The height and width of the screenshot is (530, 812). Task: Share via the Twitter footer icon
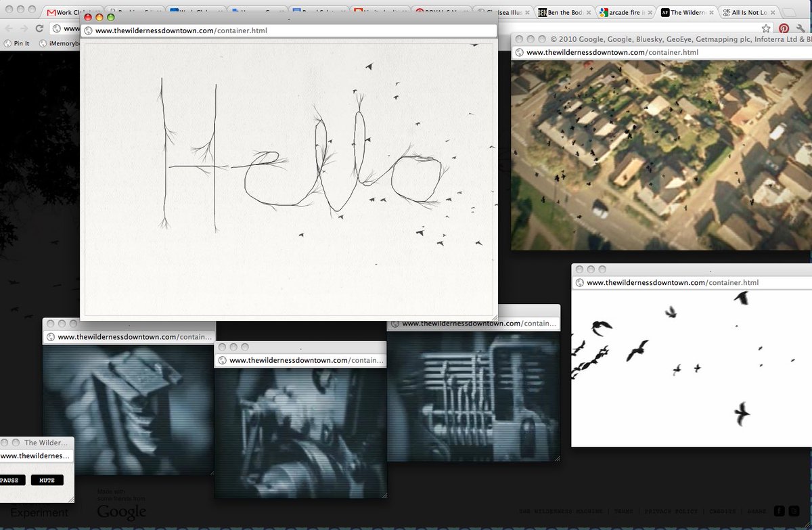[x=794, y=511]
